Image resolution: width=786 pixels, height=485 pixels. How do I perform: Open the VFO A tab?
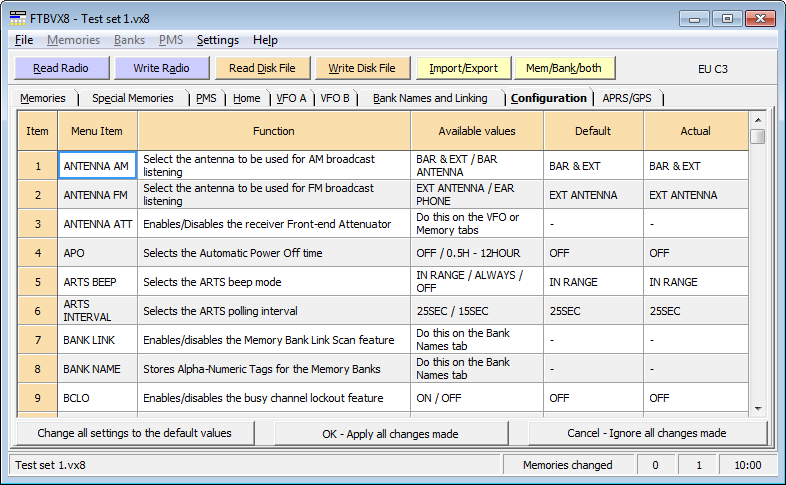(x=291, y=98)
